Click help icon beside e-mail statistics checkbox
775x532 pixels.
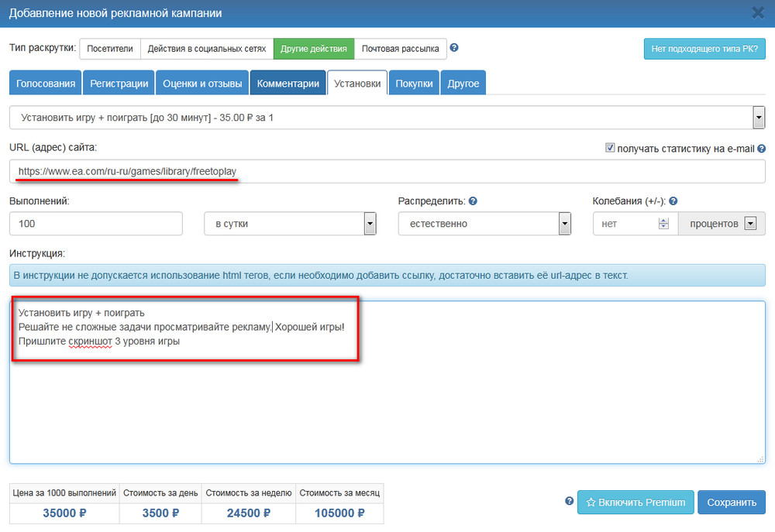(x=761, y=149)
